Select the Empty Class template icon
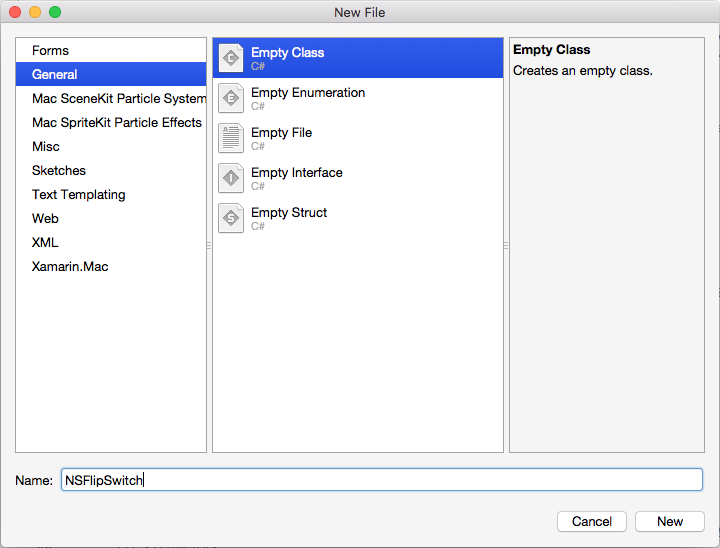The width and height of the screenshot is (720, 548). 231,58
